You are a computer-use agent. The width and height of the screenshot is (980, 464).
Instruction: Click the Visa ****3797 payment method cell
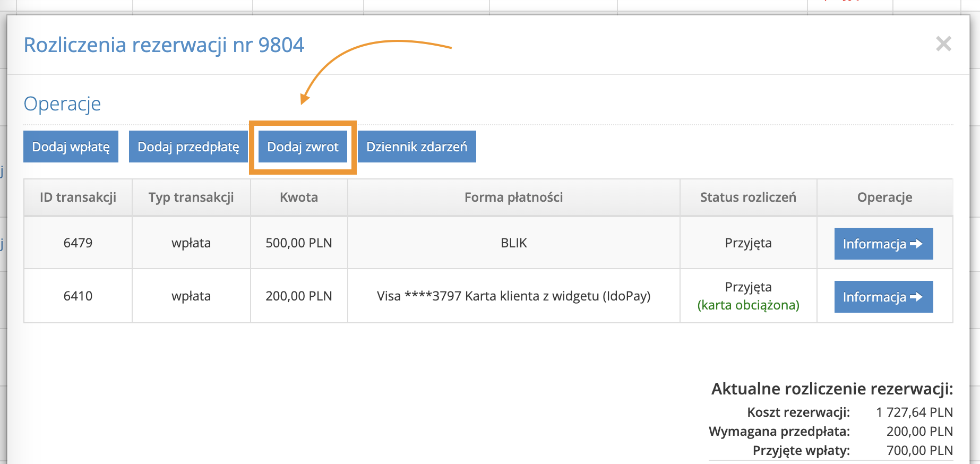tap(513, 296)
